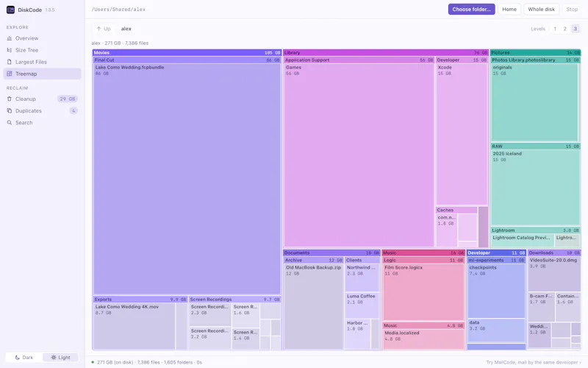Click the Treemap grid icon
The image size is (588, 368).
pyautogui.click(x=10, y=74)
